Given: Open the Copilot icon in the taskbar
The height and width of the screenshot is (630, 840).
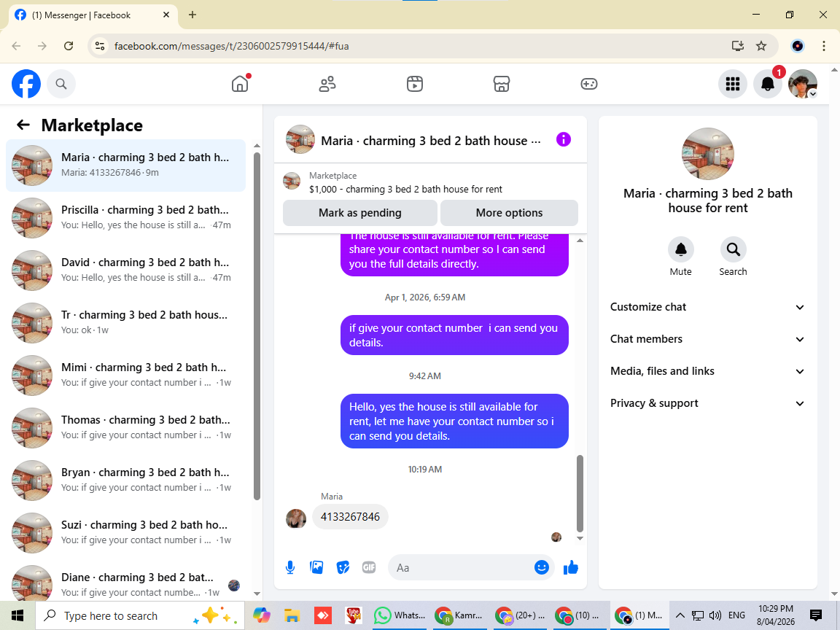Looking at the screenshot, I should (262, 615).
